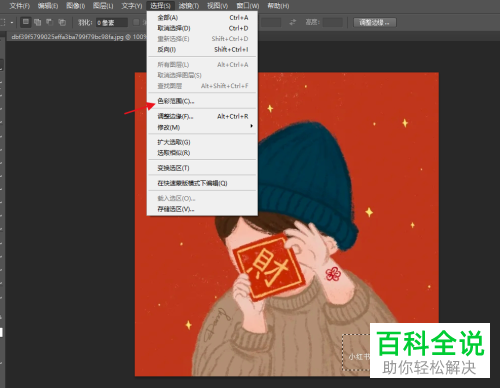Open the 滤镜(T) menu
Image resolution: width=500 pixels, height=388 pixels.
[x=189, y=6]
